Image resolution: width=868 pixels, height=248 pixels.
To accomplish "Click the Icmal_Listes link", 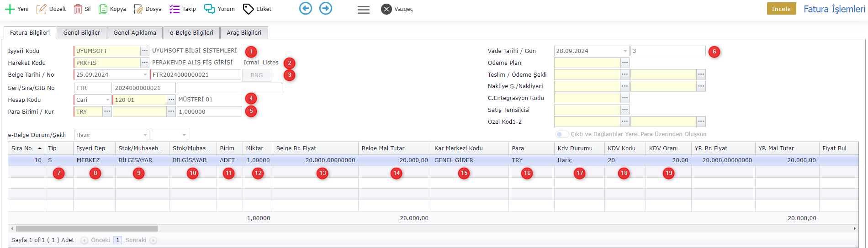I will 261,63.
